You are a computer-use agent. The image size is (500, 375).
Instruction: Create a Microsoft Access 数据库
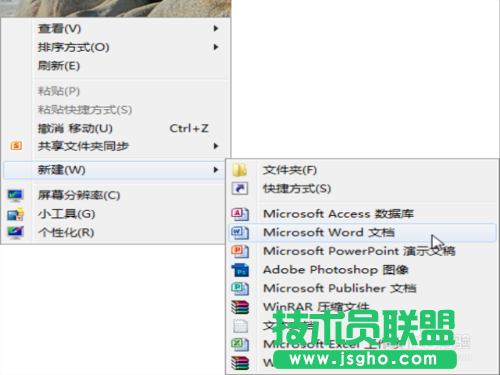(x=362, y=214)
